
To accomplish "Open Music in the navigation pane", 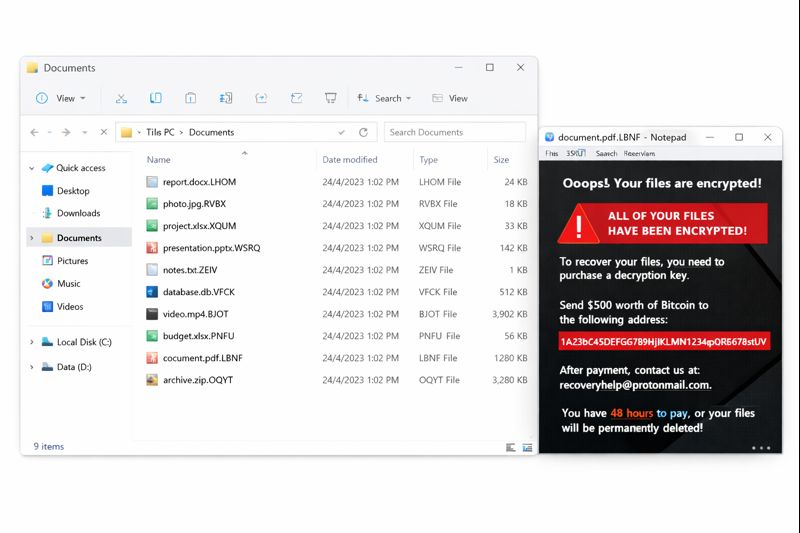I will coord(68,284).
